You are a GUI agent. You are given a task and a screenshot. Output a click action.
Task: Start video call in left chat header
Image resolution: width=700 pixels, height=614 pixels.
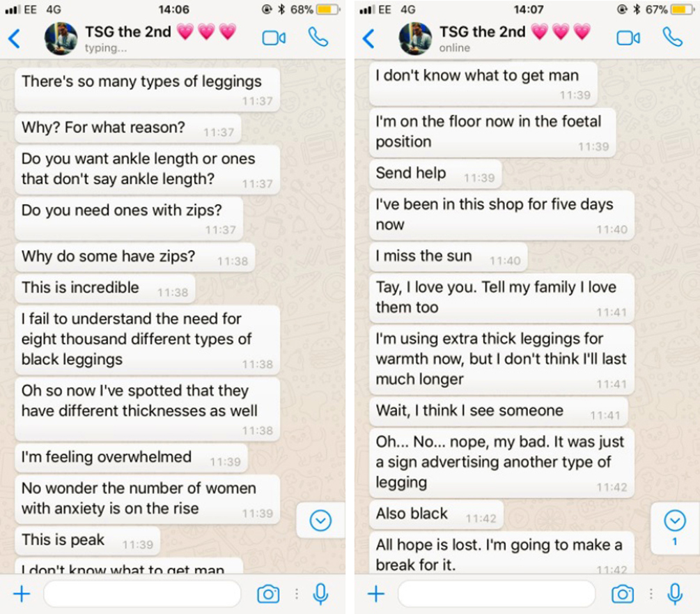click(274, 38)
